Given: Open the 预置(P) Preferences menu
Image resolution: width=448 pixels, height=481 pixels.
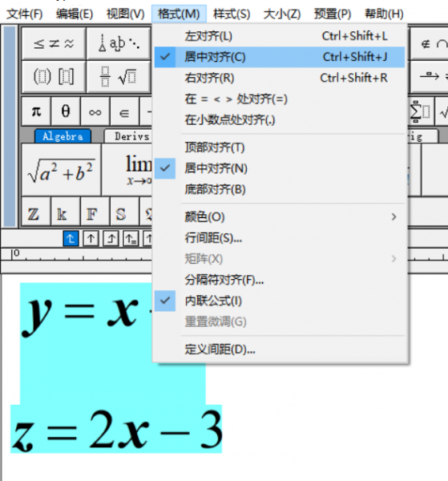Looking at the screenshot, I should pos(333,14).
